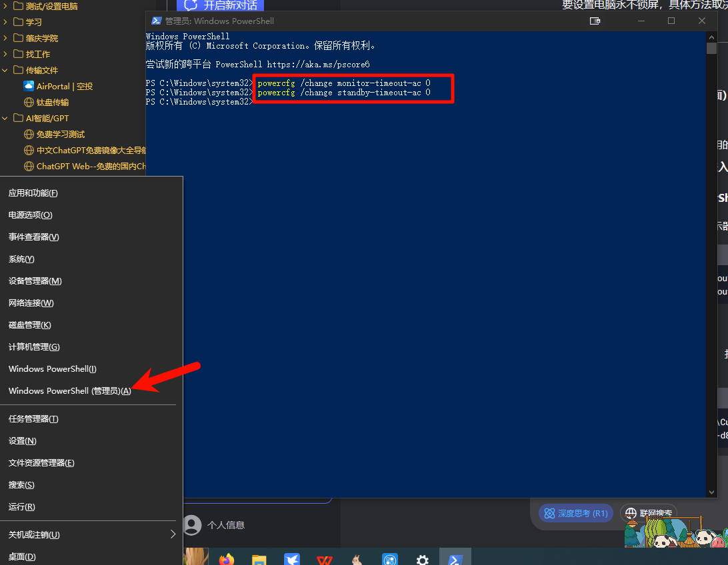Screen dimensions: 728x565
Task: Toggle the 深度思考 (R1) mode
Action: coord(576,513)
